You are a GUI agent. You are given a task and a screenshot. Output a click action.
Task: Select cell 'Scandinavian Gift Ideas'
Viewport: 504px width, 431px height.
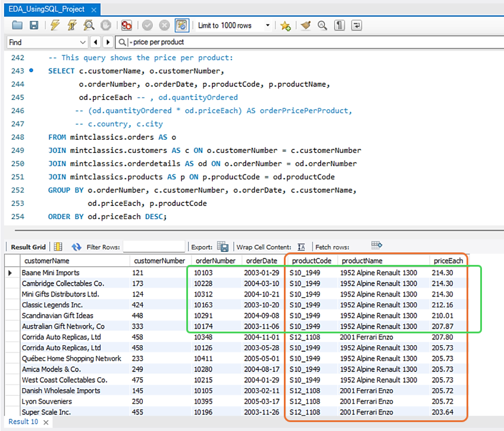point(75,316)
